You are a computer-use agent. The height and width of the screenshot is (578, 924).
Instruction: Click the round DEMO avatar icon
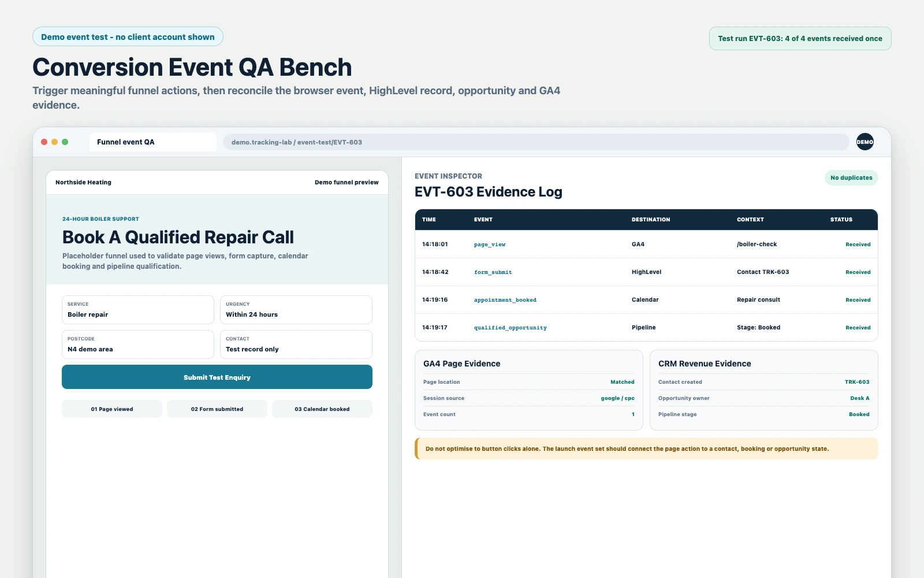(865, 142)
